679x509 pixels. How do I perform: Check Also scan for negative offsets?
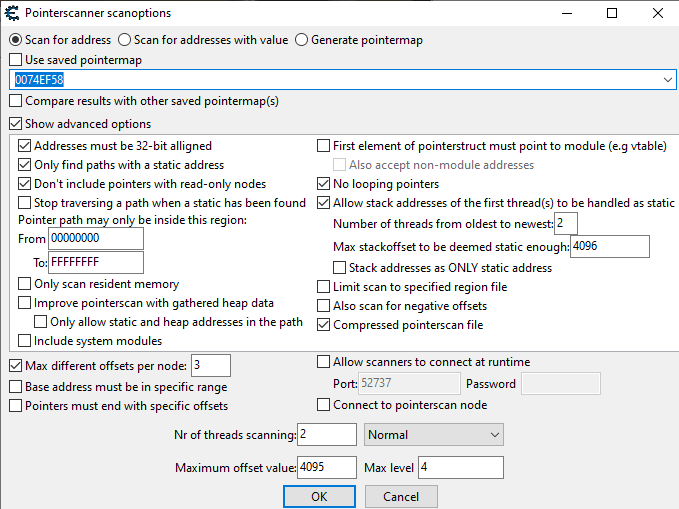323,306
